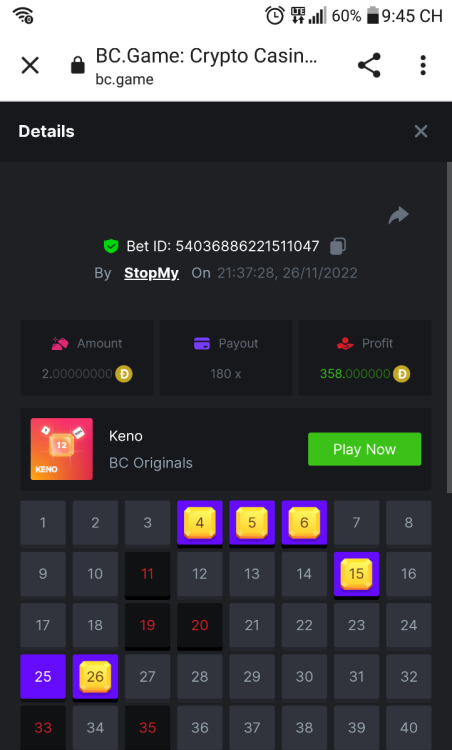Click the Play Now button
The image size is (452, 750).
tap(364, 449)
